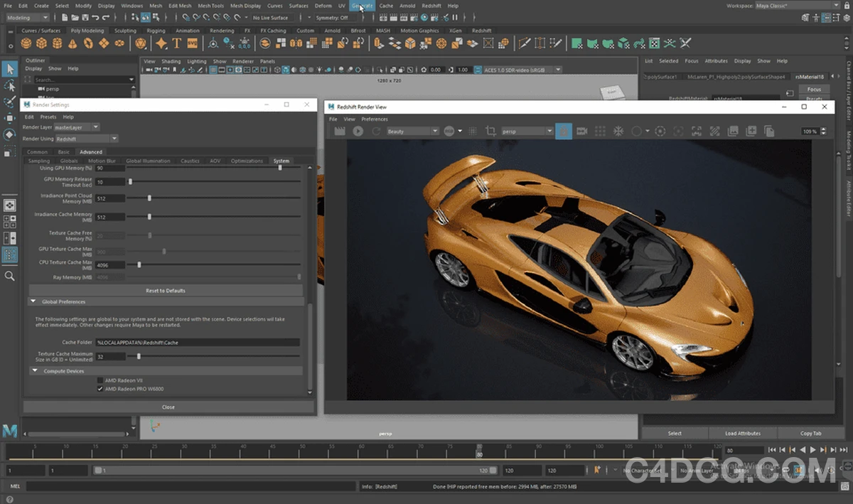Click the Reset to Defaults button
The width and height of the screenshot is (853, 504).
click(166, 291)
